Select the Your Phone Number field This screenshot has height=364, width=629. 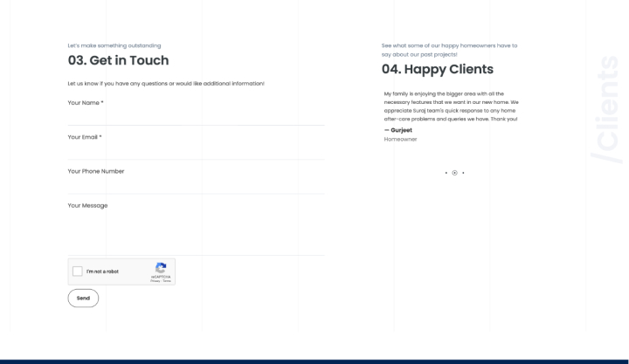[x=196, y=184]
